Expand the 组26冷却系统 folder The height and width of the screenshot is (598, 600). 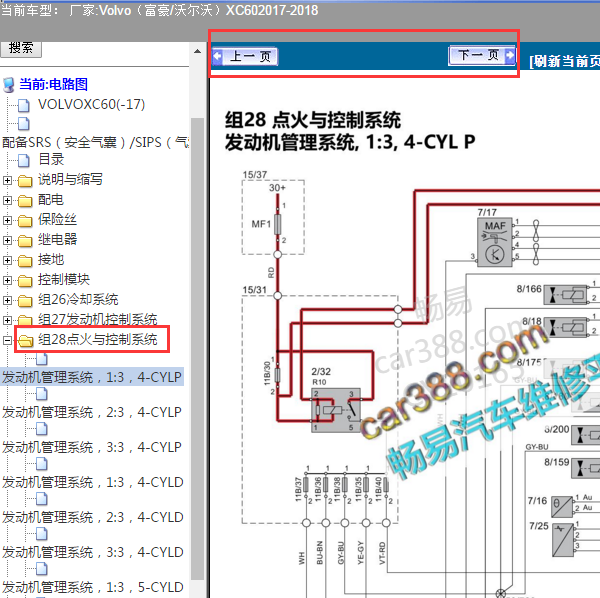[x=7, y=300]
